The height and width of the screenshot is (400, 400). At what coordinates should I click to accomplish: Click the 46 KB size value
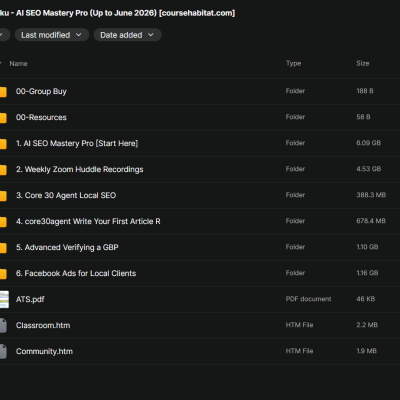(x=365, y=299)
